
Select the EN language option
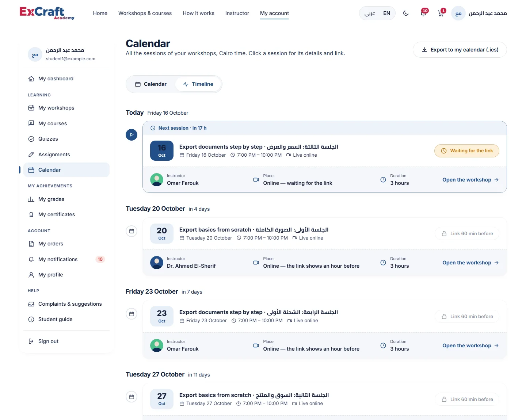point(386,13)
